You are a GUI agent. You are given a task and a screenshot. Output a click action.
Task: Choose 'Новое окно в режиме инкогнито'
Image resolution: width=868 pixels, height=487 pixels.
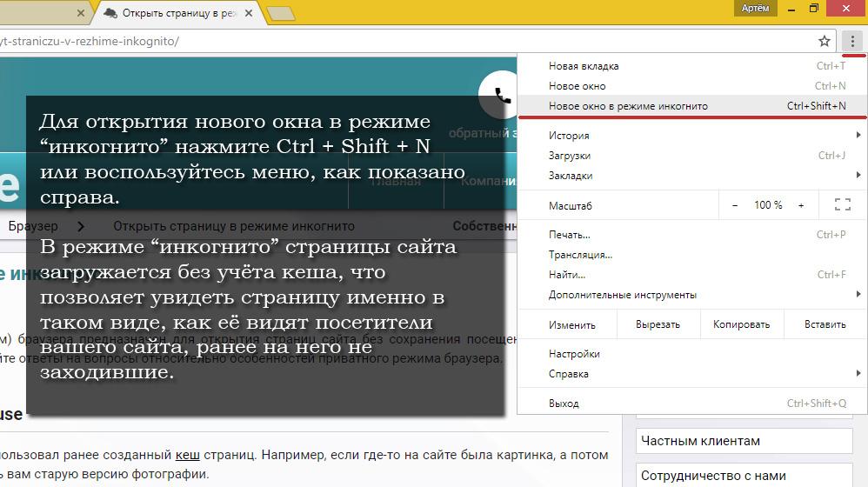692,106
